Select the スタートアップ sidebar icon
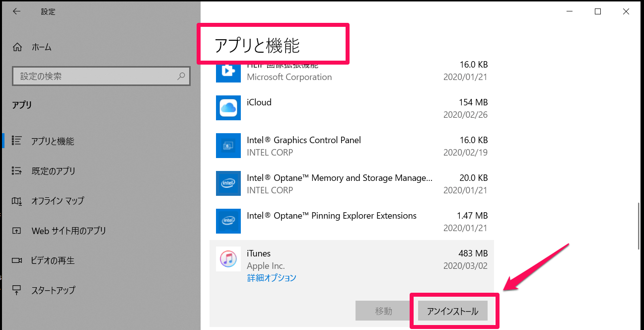644x330 pixels. [17, 290]
